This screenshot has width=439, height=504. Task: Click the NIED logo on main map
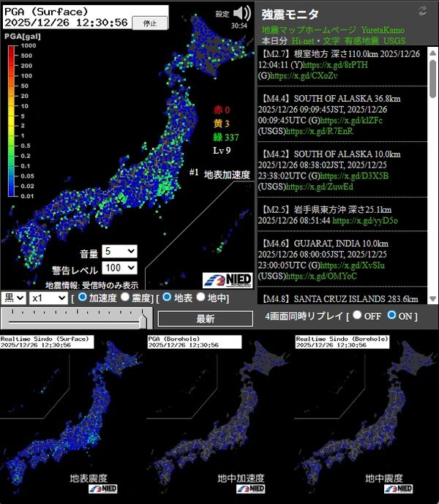(x=227, y=280)
